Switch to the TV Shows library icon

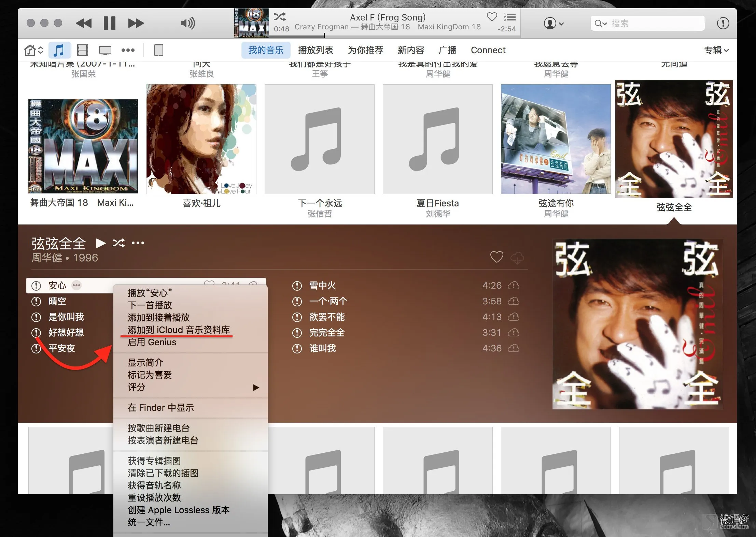[105, 50]
